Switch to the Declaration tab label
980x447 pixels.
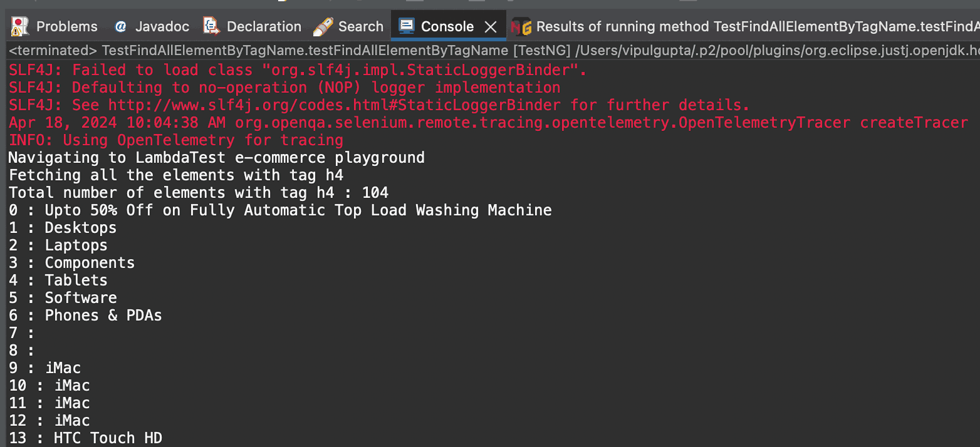264,27
